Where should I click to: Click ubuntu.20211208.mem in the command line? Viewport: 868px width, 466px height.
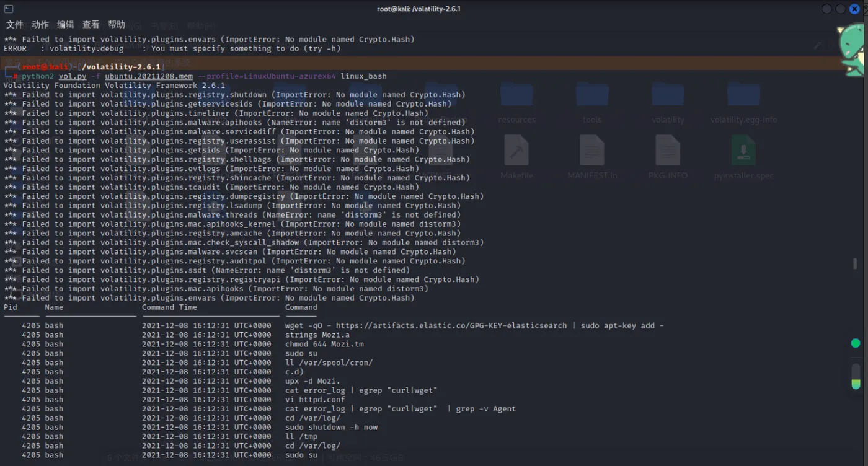(x=149, y=76)
